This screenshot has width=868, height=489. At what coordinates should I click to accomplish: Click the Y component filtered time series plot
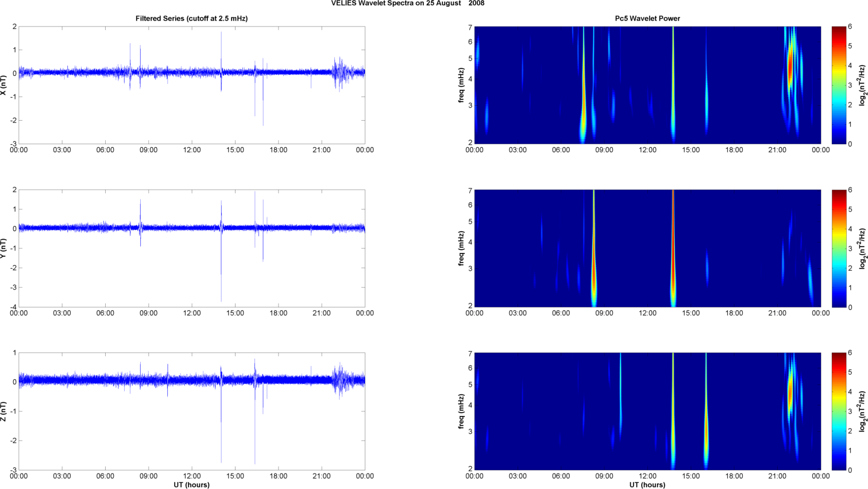192,248
